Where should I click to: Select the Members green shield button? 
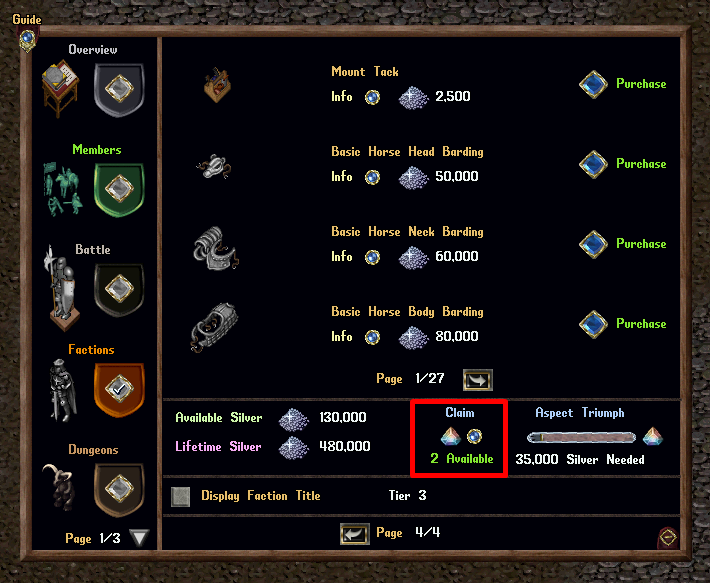(119, 190)
